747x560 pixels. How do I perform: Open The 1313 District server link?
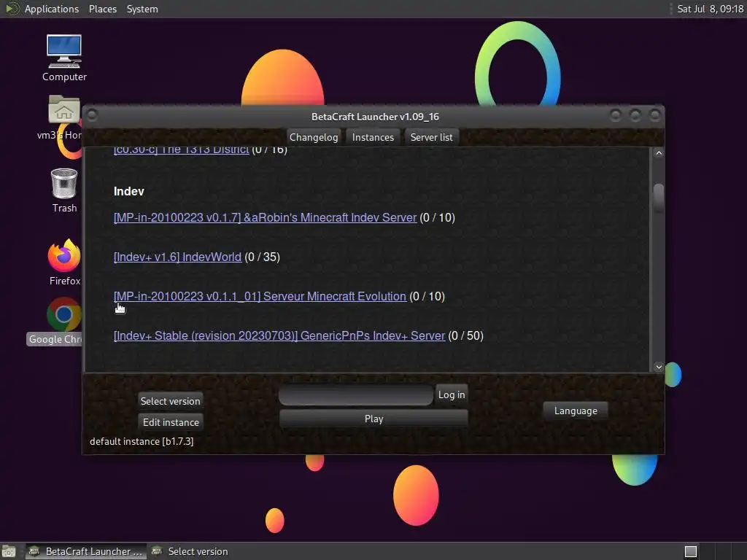[182, 150]
